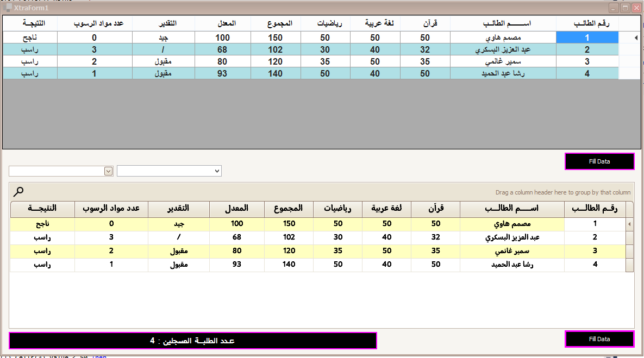
Task: Maximize the XtraForm1 window
Action: [626, 8]
